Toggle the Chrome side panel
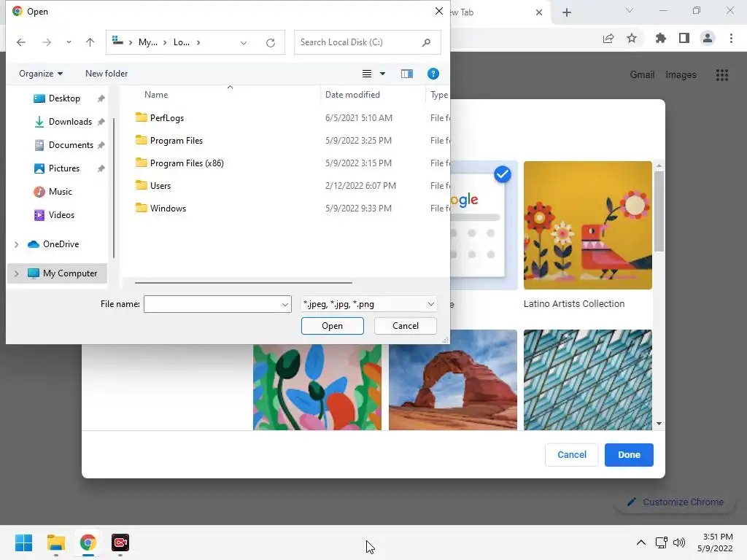This screenshot has width=747, height=560. point(684,38)
